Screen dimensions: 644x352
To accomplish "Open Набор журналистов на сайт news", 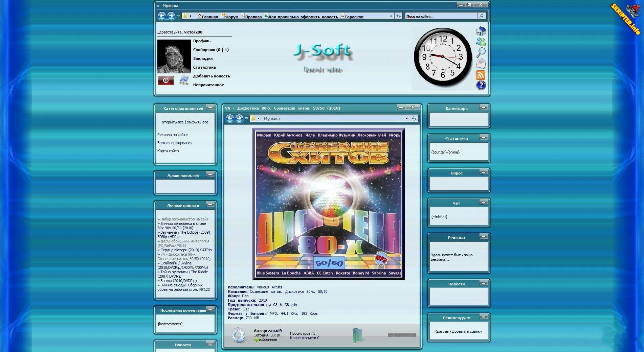I will [184, 219].
